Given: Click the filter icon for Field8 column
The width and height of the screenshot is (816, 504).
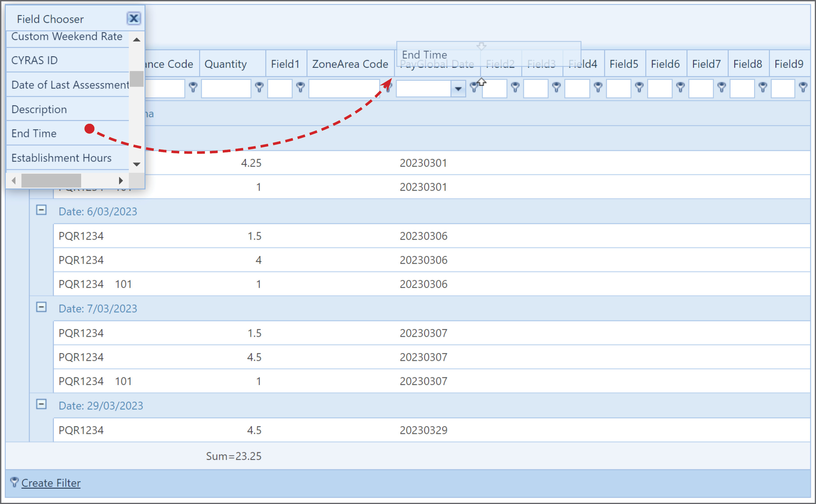Looking at the screenshot, I should click(763, 87).
